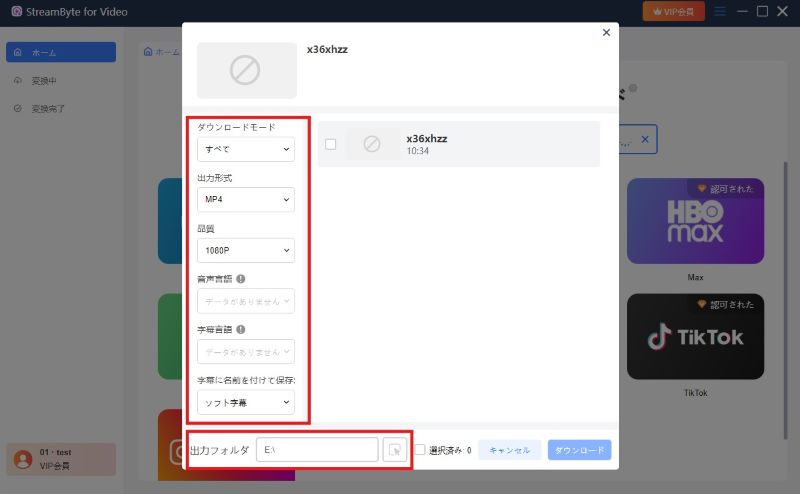Open the 変換中 sidebar section
The image size is (800, 494).
coord(61,81)
